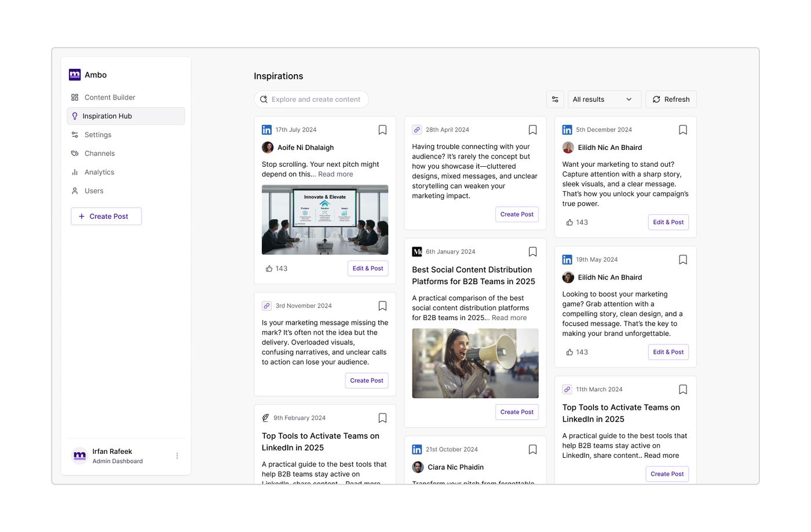Screen dimensions: 811x532
Task: Open Settings from the sidebar
Action: click(126, 135)
